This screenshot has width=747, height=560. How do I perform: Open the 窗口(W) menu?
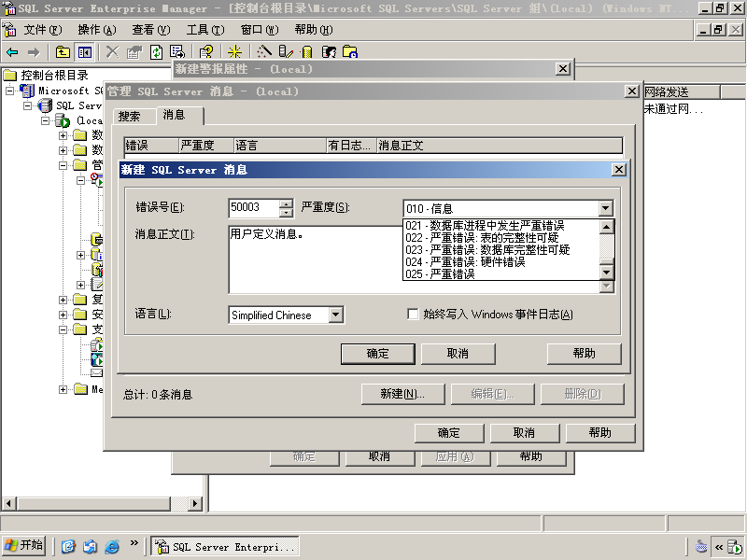coord(260,30)
